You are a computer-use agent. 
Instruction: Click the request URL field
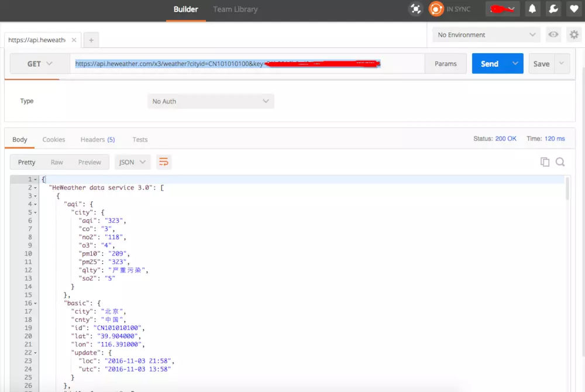point(247,64)
